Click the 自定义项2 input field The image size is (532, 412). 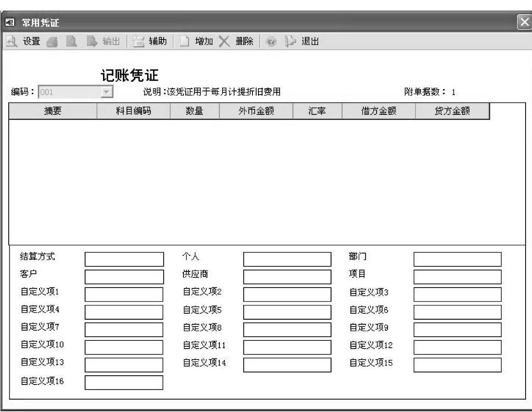click(x=287, y=294)
